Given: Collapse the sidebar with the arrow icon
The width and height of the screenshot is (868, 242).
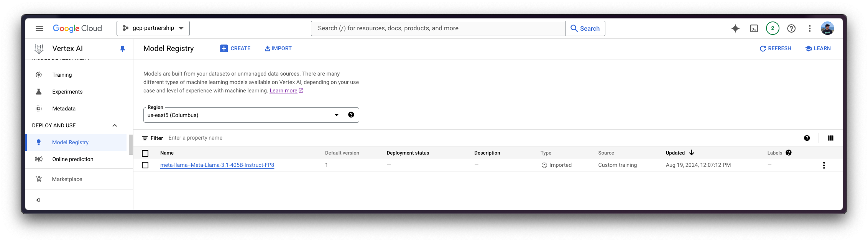Looking at the screenshot, I should 38,200.
